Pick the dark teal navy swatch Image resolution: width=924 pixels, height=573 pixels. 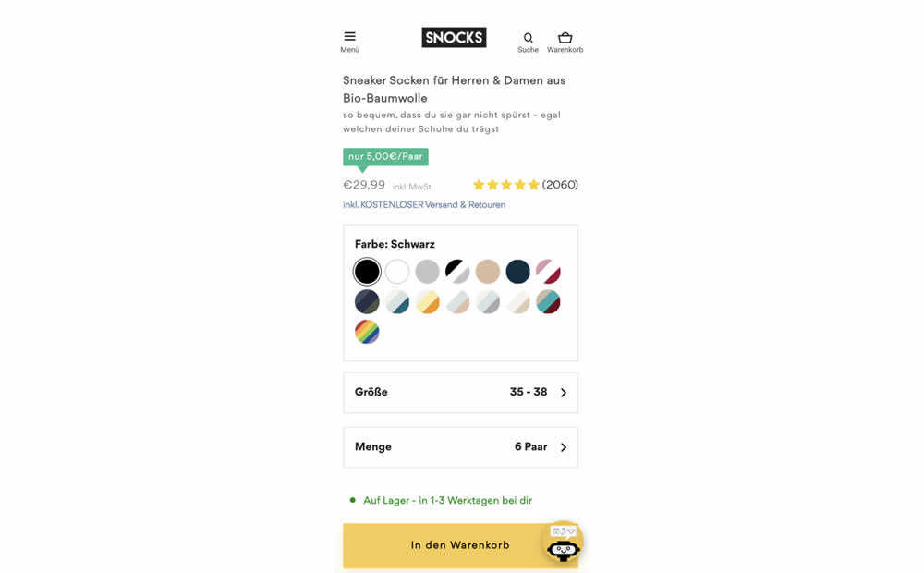[517, 272]
